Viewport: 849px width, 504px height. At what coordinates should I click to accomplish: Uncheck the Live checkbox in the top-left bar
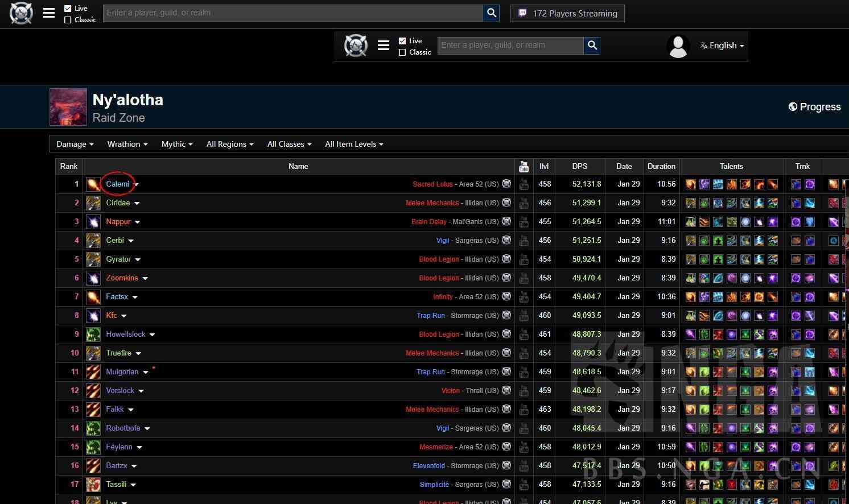tap(68, 9)
